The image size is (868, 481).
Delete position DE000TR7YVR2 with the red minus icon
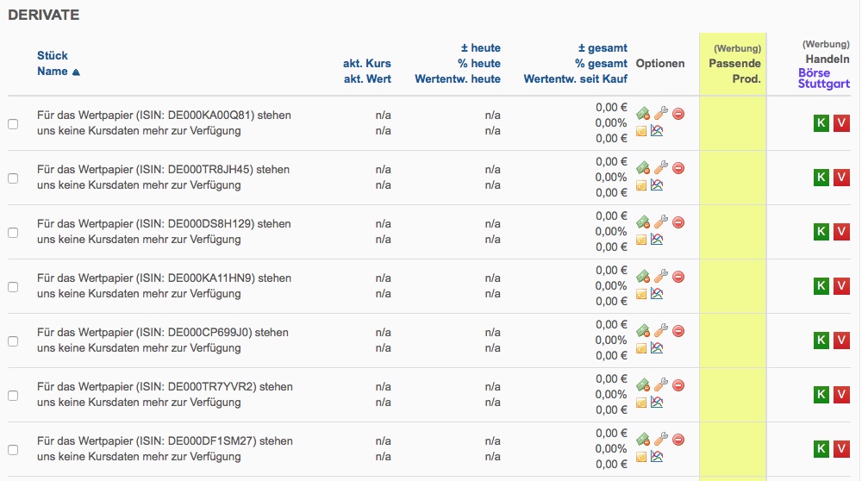point(678,385)
